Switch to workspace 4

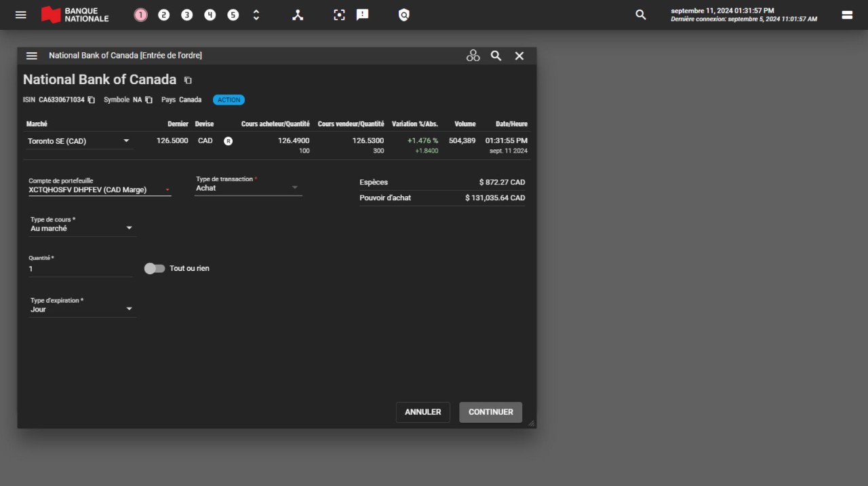click(x=210, y=15)
